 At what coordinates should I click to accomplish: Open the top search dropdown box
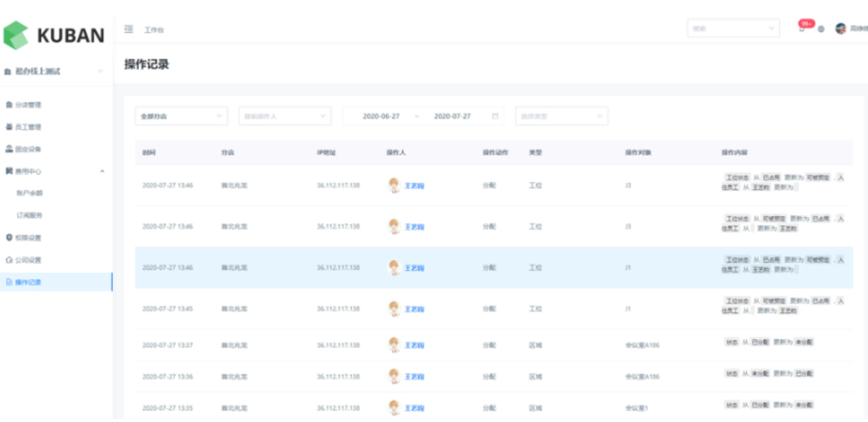pyautogui.click(x=733, y=28)
